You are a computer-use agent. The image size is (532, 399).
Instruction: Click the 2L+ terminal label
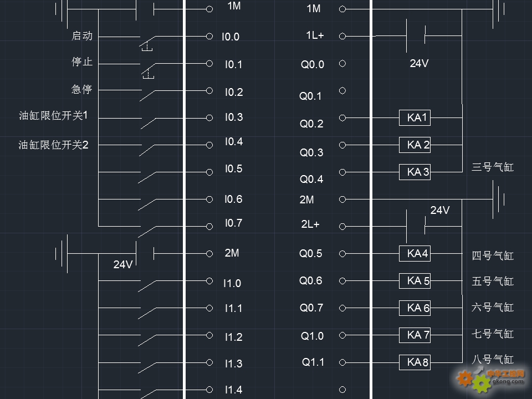click(310, 224)
